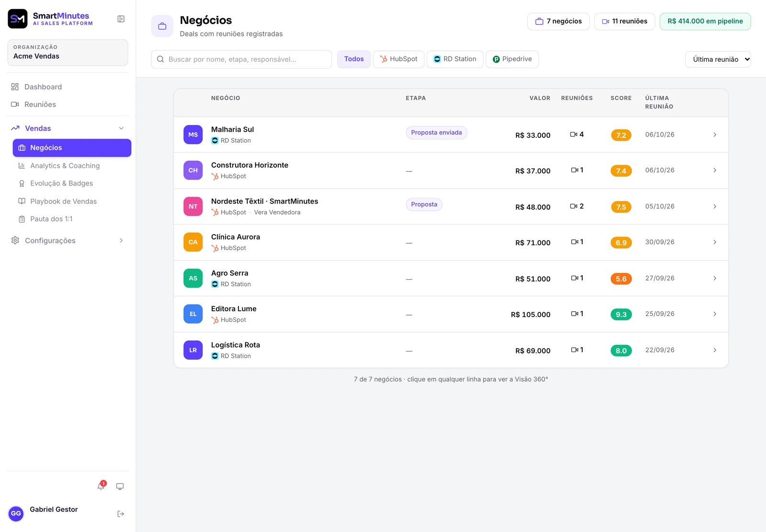Click the CA avatar for Clínica Aurora
Image resolution: width=766 pixels, height=532 pixels.
coord(193,242)
